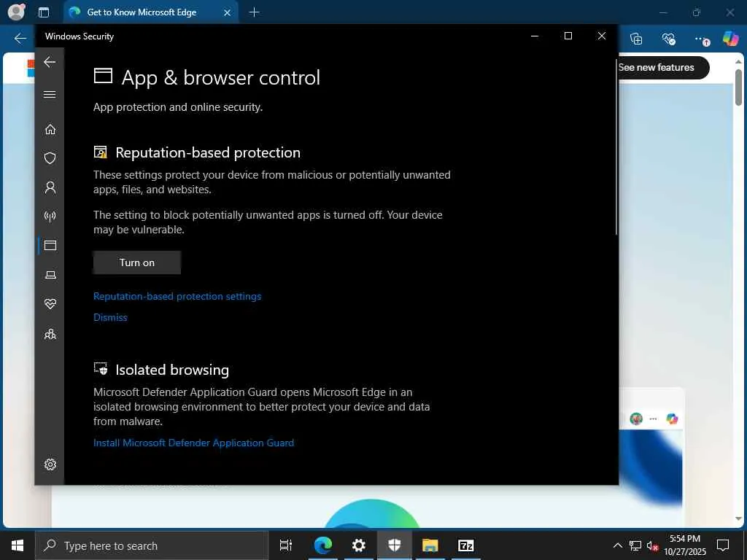Open the taskbar clock and date

pos(685,545)
